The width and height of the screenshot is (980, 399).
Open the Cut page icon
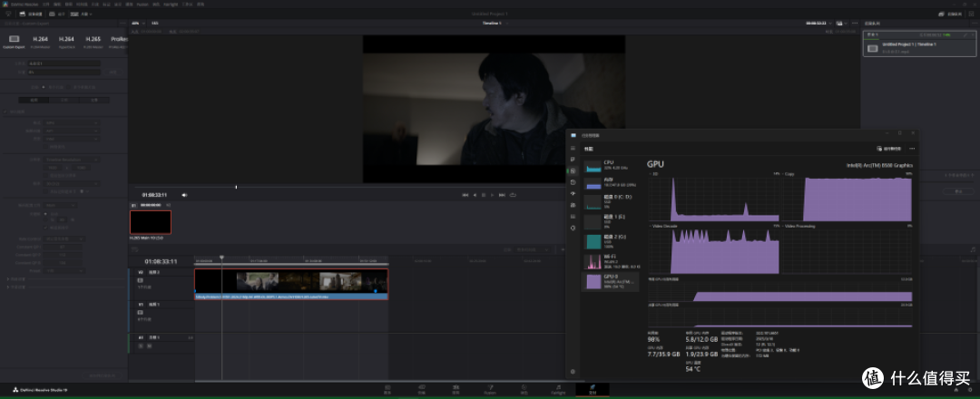pyautogui.click(x=421, y=389)
